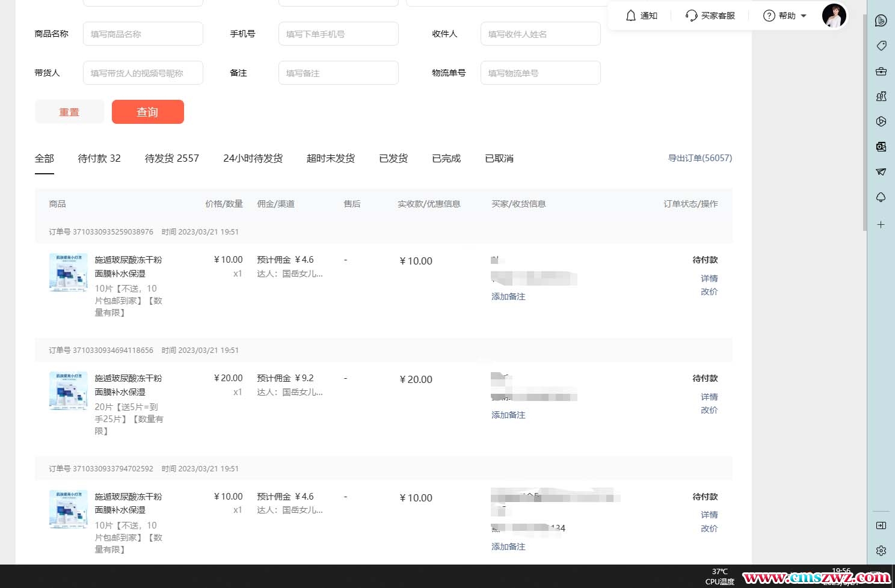
Task: Open the briefcase tools sidebar icon
Action: click(881, 71)
